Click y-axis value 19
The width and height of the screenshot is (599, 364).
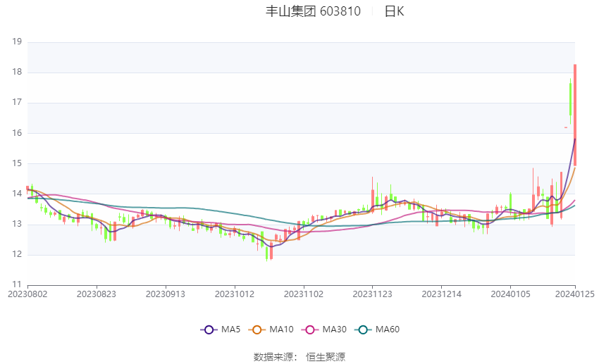17,42
